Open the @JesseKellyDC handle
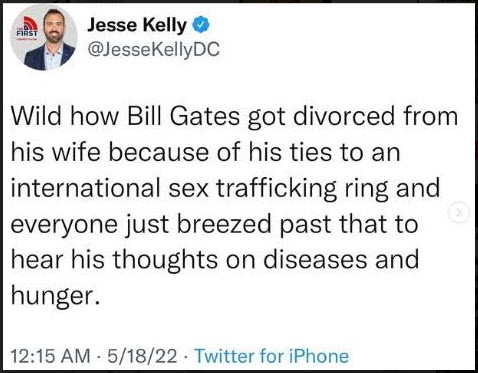 (153, 49)
